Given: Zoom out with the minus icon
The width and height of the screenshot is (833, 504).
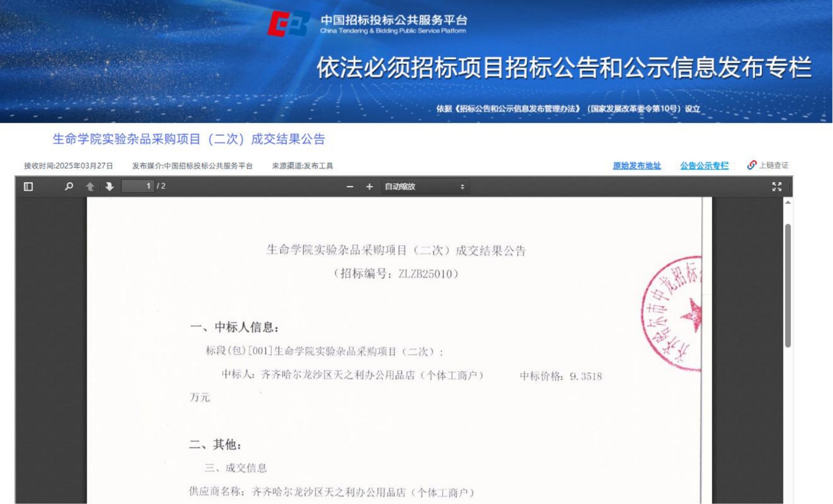Looking at the screenshot, I should click(350, 187).
